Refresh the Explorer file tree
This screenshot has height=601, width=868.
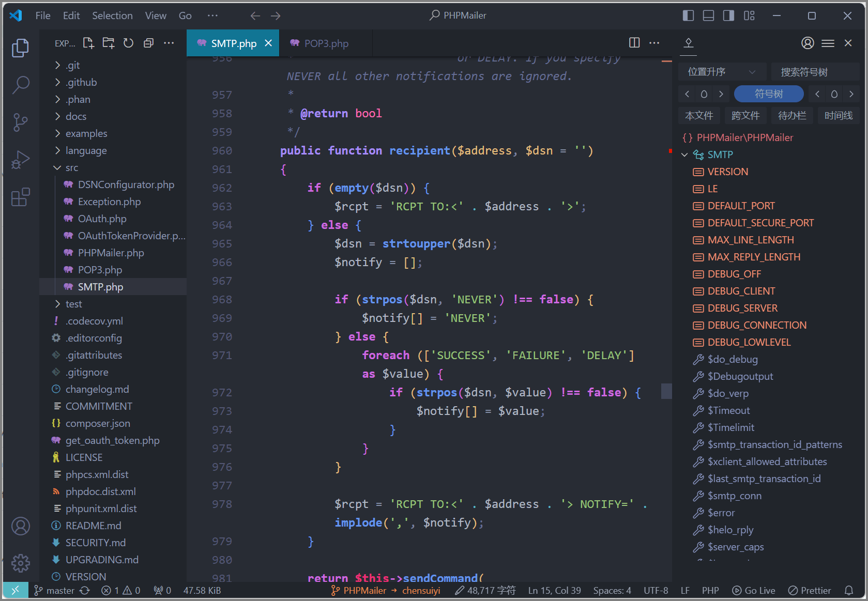point(129,43)
